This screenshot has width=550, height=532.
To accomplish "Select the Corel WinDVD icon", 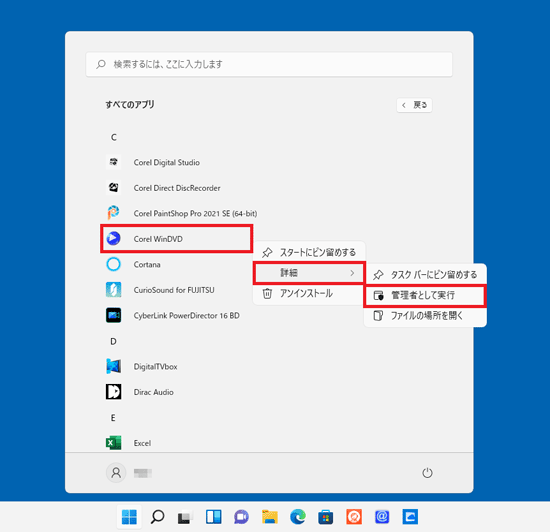I will (x=113, y=238).
